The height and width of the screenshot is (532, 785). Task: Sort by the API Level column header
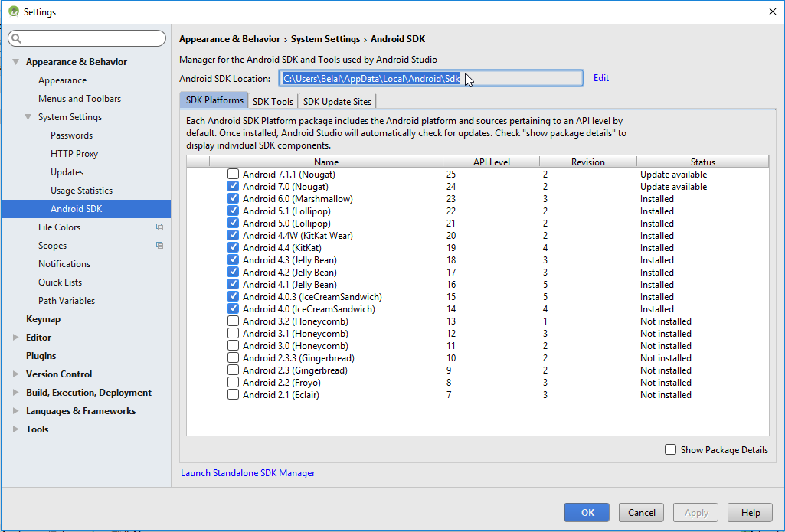(x=491, y=162)
